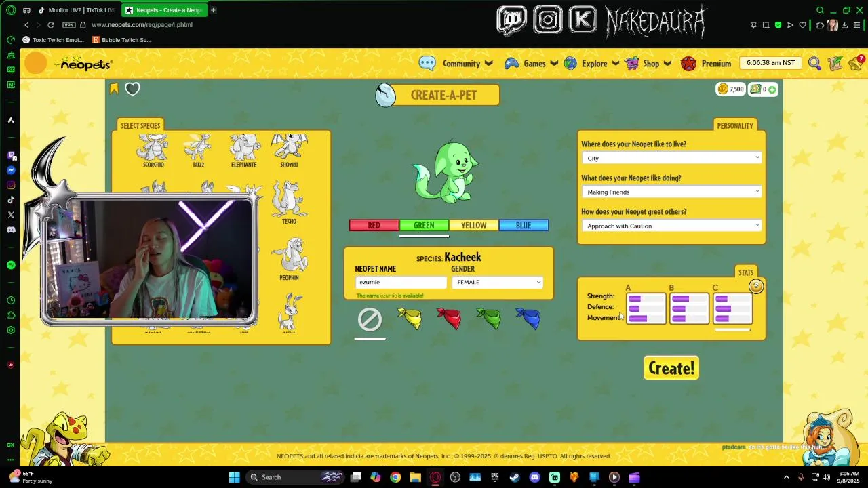Viewport: 868px width, 488px height.
Task: Click the browser tab search magnifier
Action: tap(820, 10)
